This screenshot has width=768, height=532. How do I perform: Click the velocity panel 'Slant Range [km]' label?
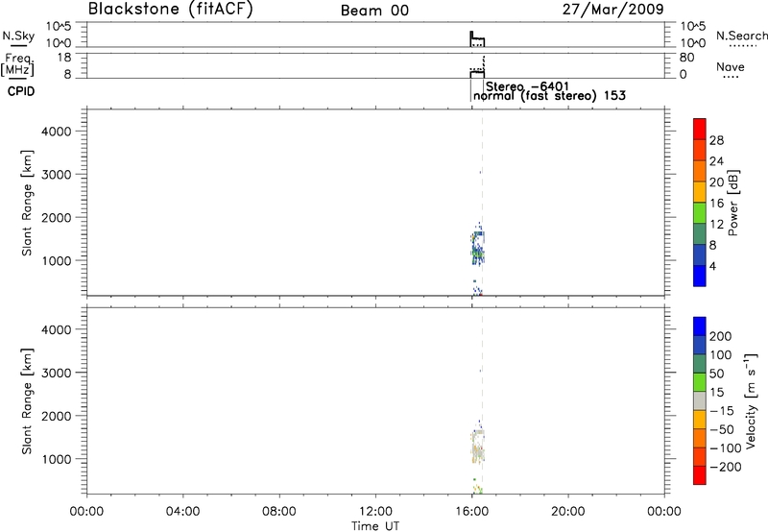click(x=27, y=401)
